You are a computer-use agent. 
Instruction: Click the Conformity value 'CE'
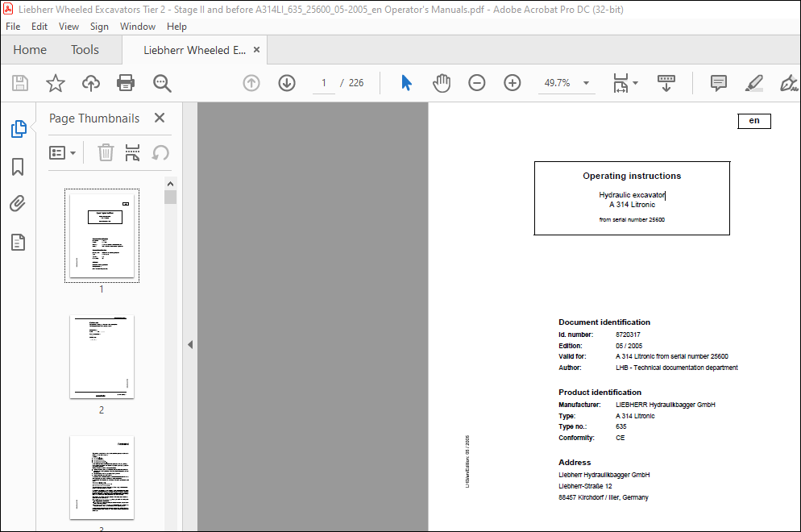point(620,438)
